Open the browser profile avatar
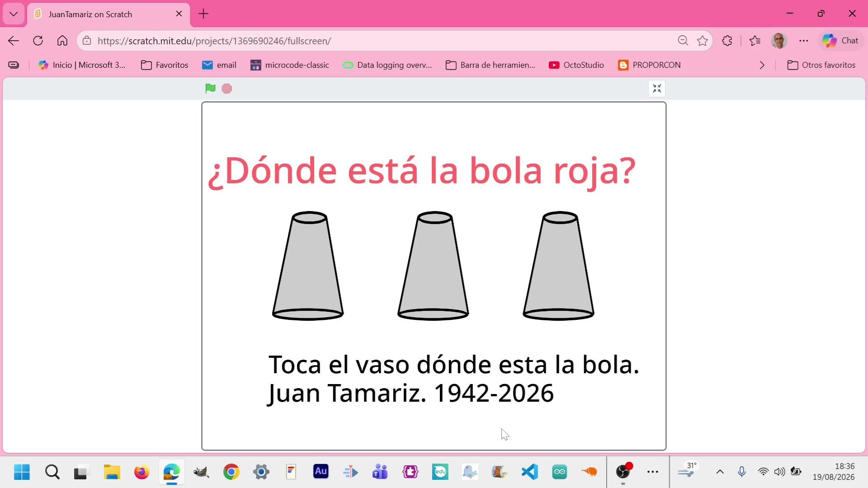This screenshot has width=868, height=488. point(779,41)
